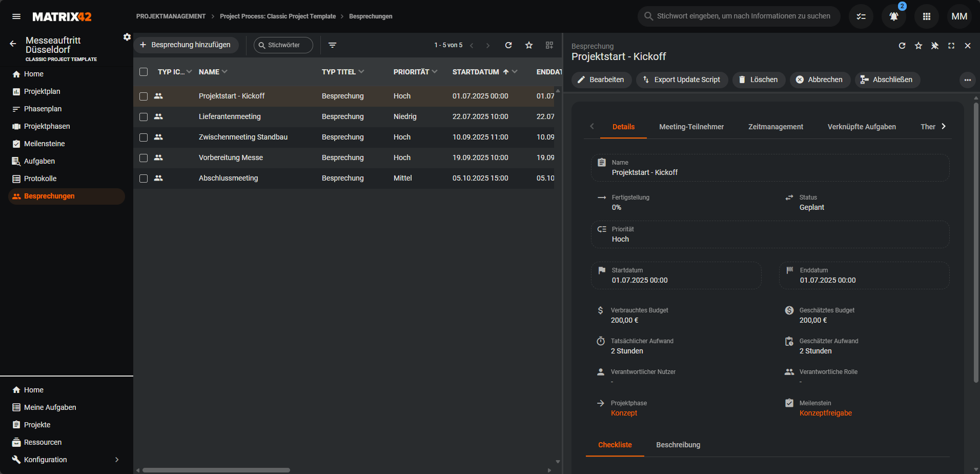The width and height of the screenshot is (980, 474).
Task: Click the Besprechung hinzufügen button
Action: click(x=186, y=45)
